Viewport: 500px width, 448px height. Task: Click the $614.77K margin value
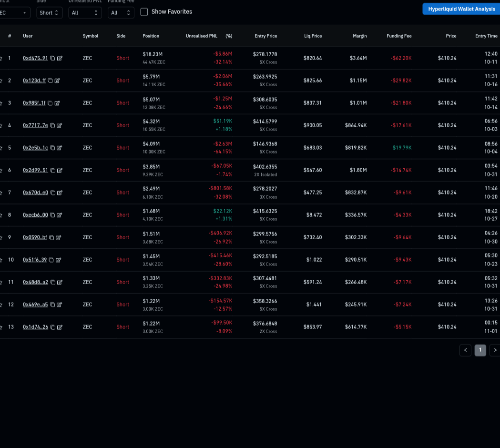pos(356,327)
